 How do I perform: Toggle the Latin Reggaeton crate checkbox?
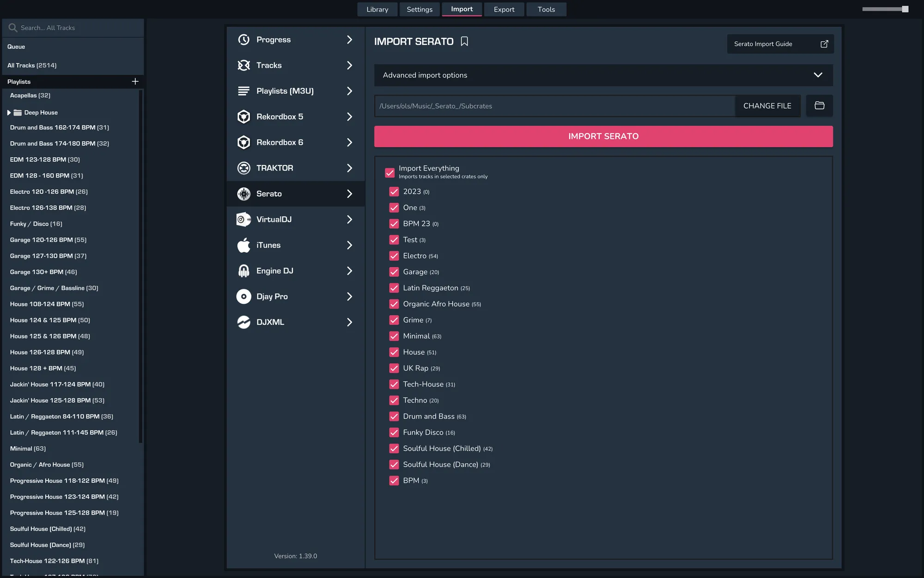[394, 288]
